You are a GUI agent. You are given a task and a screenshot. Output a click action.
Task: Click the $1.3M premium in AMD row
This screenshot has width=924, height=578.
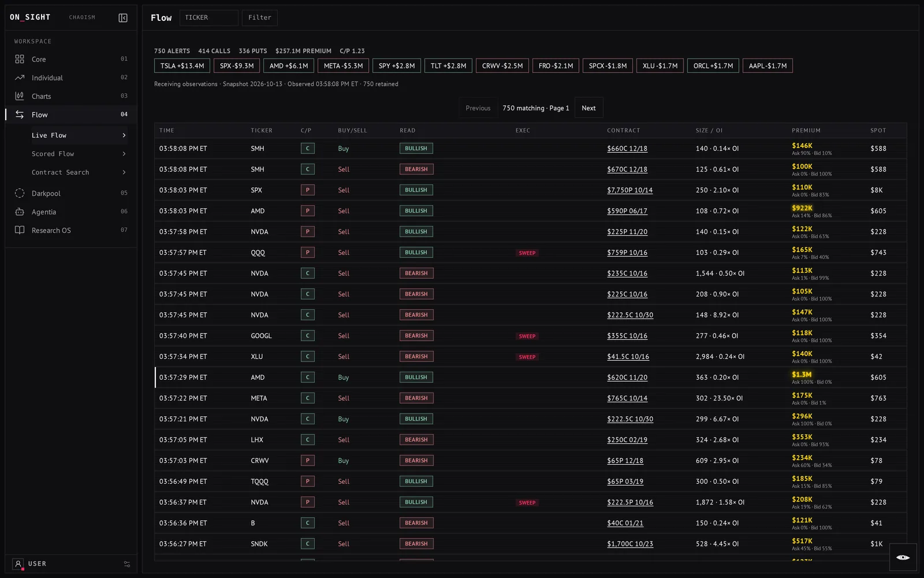tap(802, 375)
